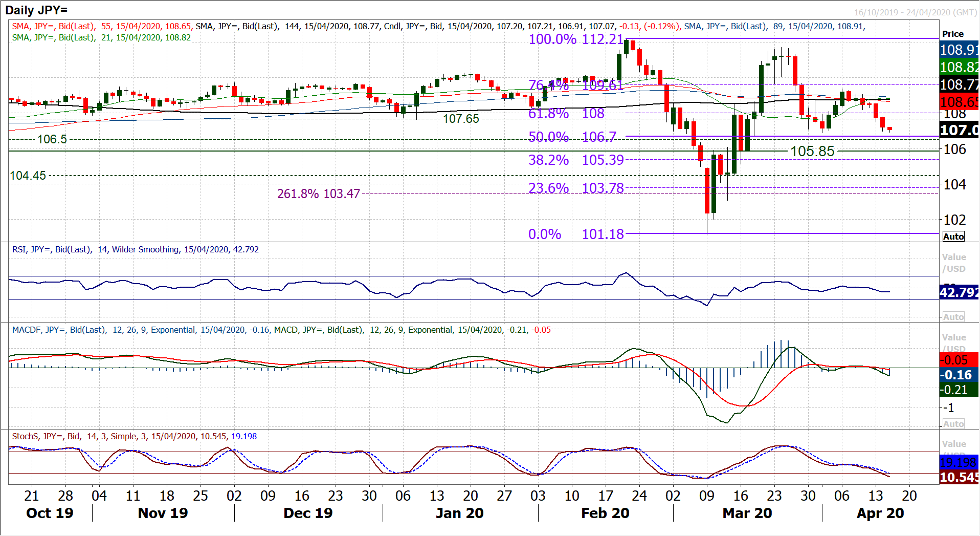The height and width of the screenshot is (536, 980).
Task: Click the 105.85 horizontal level label
Action: [x=812, y=151]
